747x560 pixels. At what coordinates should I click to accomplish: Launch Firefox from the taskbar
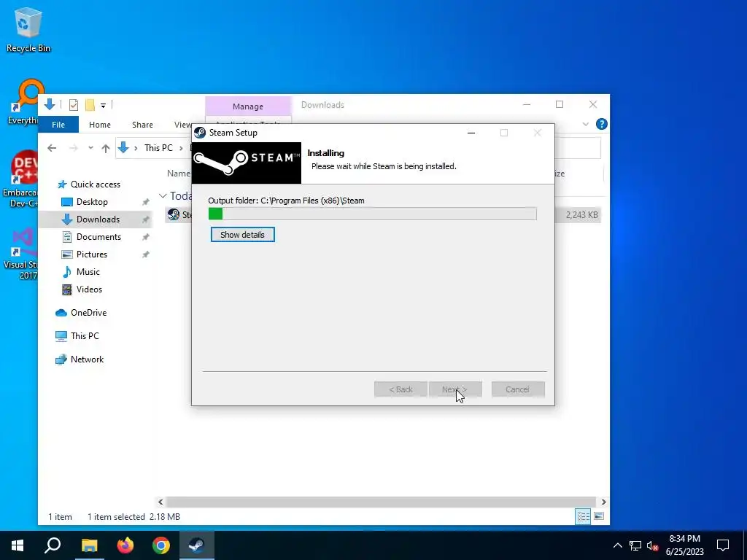125,545
